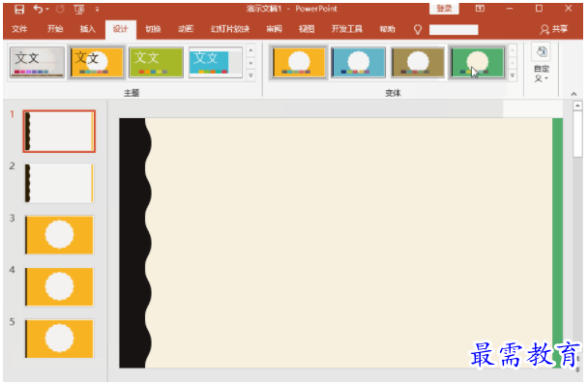This screenshot has height=385, width=588.
Task: Open the 开发工具 tab
Action: tap(347, 29)
